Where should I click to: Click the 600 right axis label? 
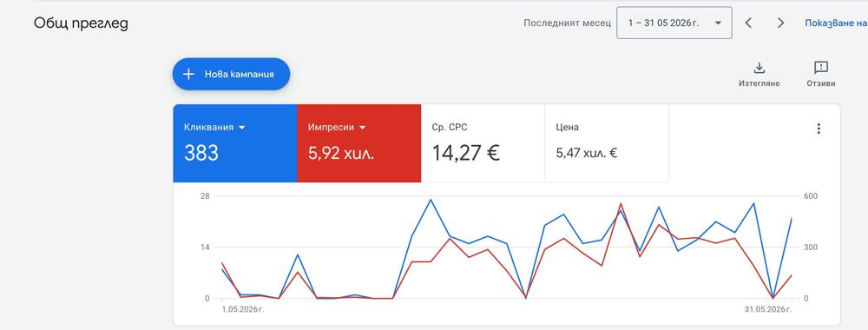(811, 196)
